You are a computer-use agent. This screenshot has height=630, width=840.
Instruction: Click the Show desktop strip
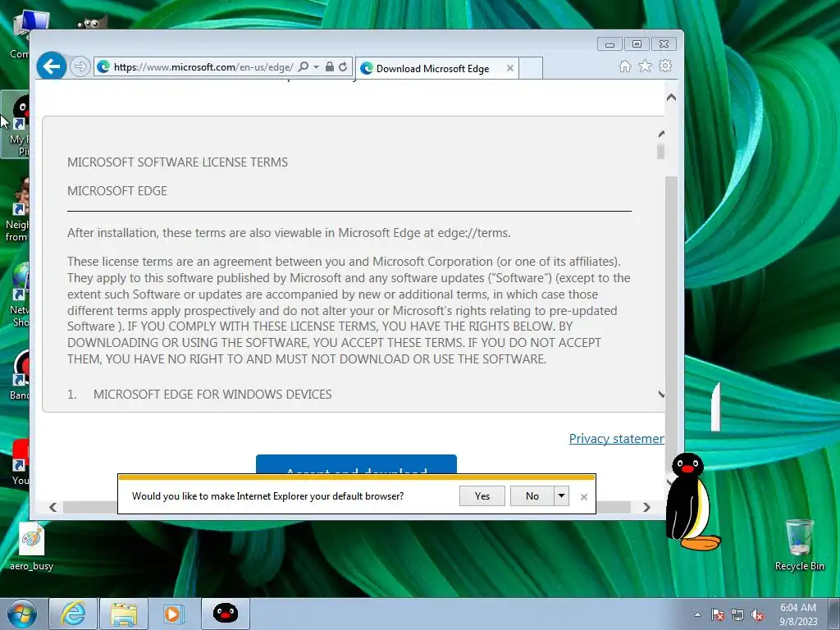click(x=834, y=614)
